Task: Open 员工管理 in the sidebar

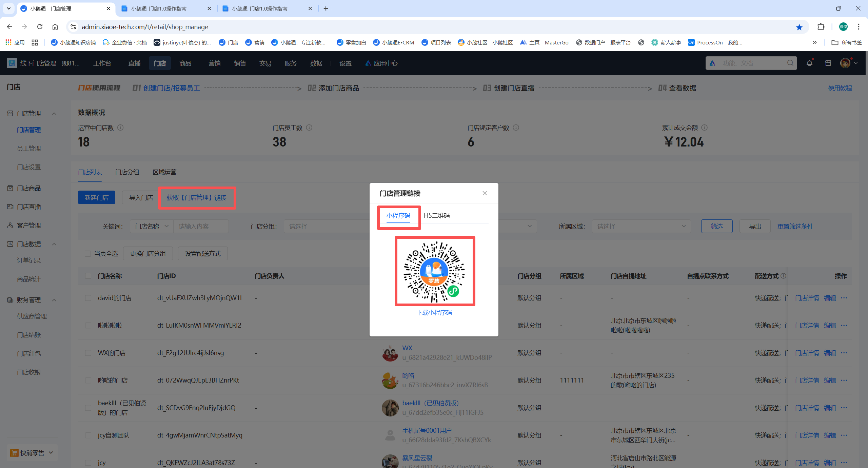Action: tap(29, 148)
